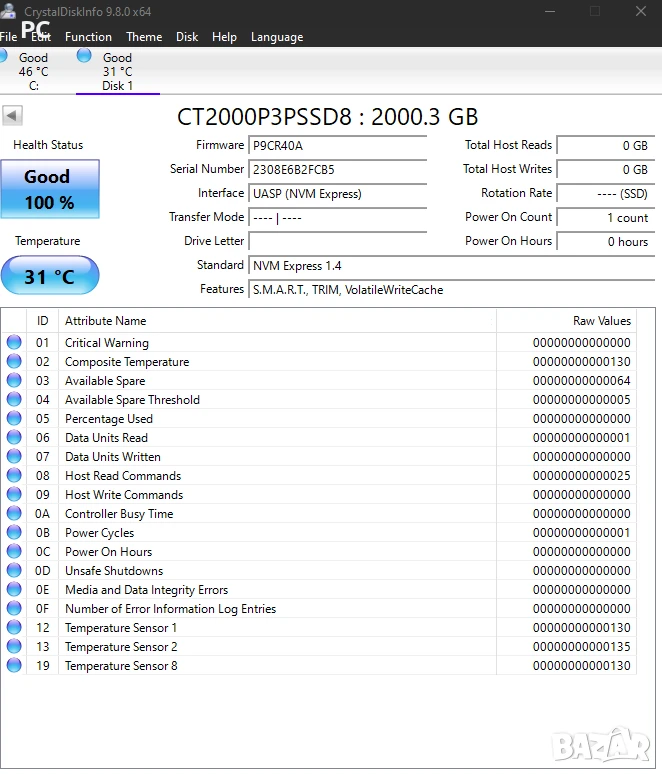
Task: Click status circle for Temperature Sensor 1
Action: [14, 627]
